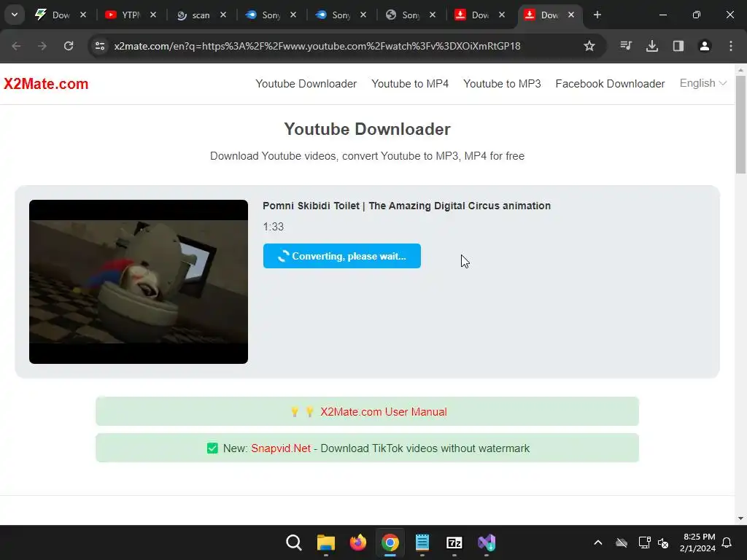Open the X2Mate.com User Manual link

click(x=384, y=411)
